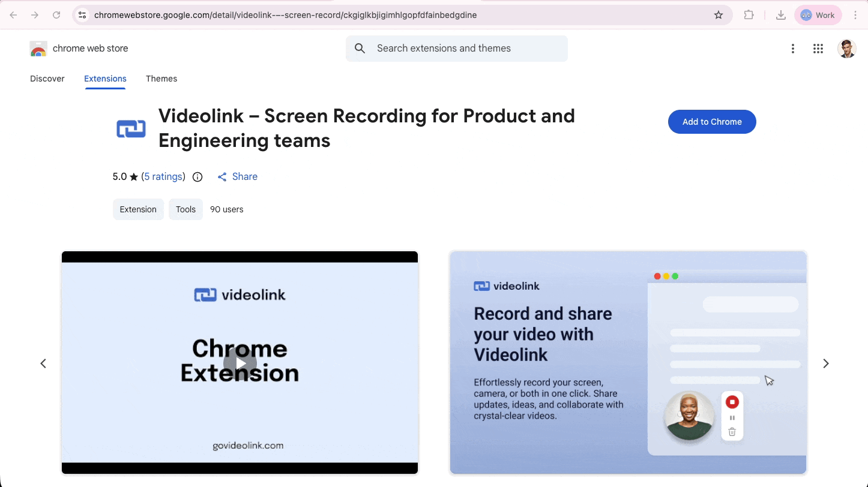868x487 pixels.
Task: Click the Share link
Action: pos(238,176)
